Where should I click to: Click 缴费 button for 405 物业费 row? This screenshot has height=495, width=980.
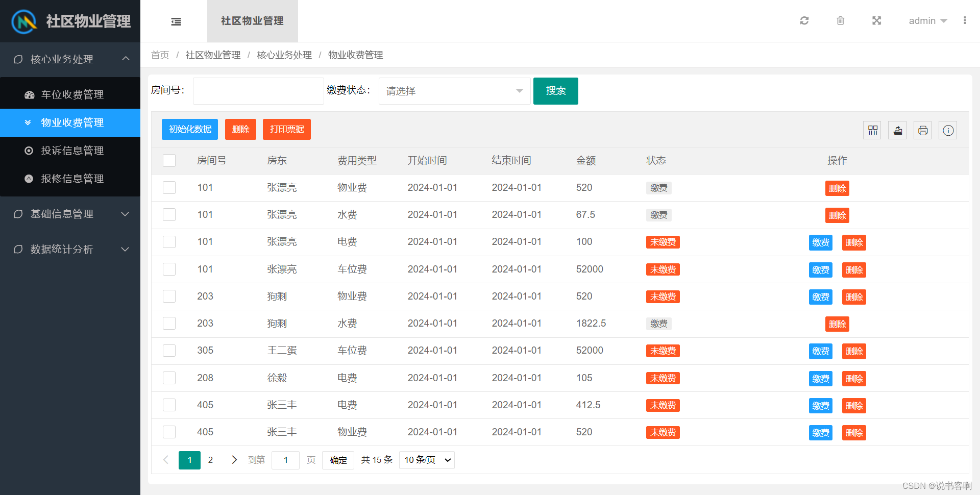821,433
